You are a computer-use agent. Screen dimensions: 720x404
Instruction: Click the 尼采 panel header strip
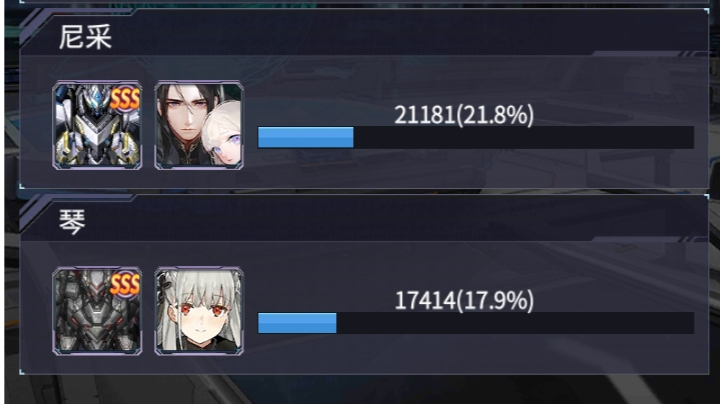point(364,33)
